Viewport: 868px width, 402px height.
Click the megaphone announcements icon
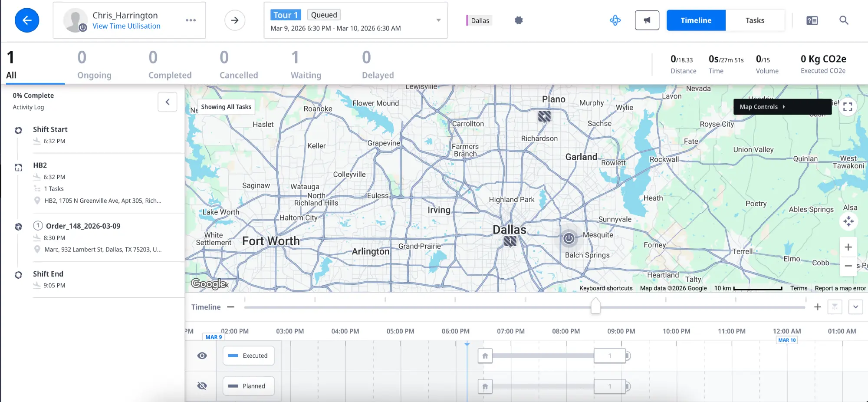[x=647, y=20]
